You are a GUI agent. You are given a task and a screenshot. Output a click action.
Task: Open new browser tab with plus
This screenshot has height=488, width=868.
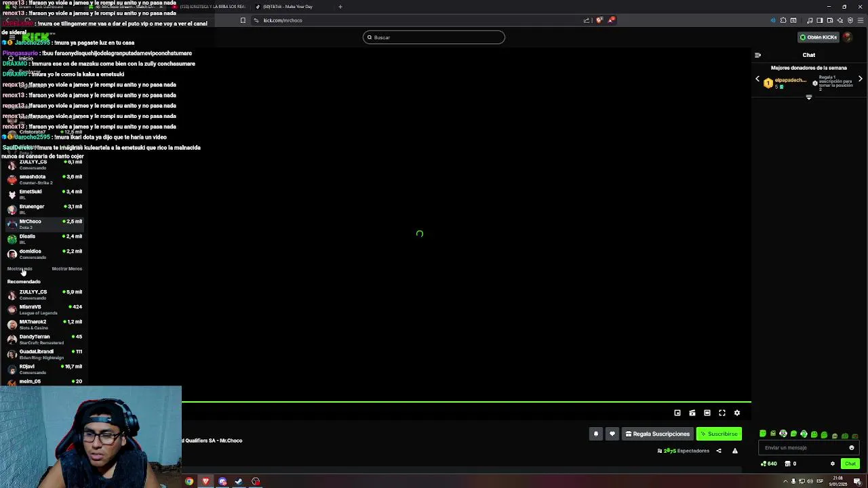[340, 7]
